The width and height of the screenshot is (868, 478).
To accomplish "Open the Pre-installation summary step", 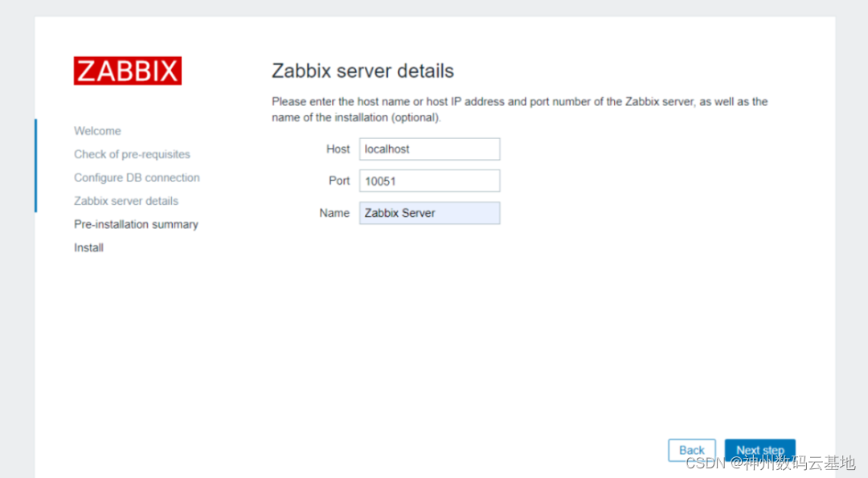I will [x=136, y=224].
